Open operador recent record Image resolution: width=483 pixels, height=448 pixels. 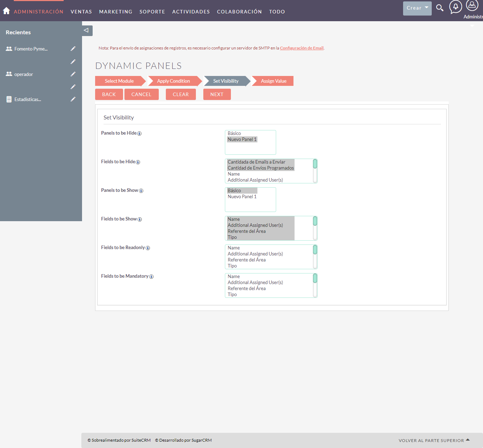coord(23,74)
